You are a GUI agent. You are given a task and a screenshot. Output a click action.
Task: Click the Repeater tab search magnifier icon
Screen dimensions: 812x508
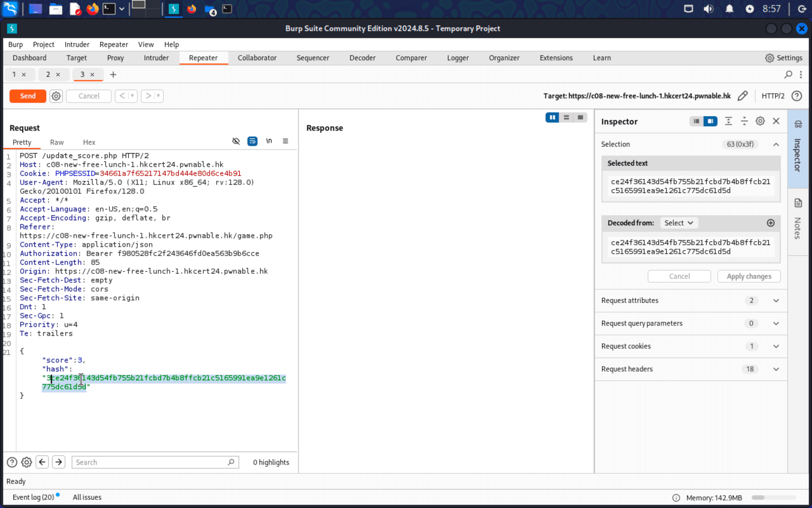click(788, 75)
